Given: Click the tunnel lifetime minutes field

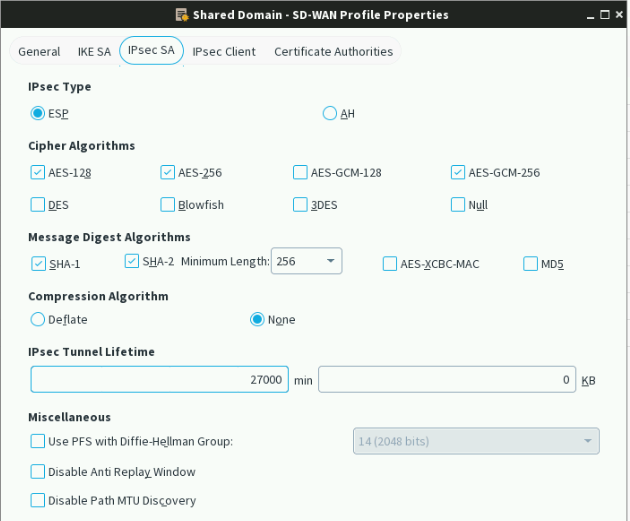Looking at the screenshot, I should (160, 380).
